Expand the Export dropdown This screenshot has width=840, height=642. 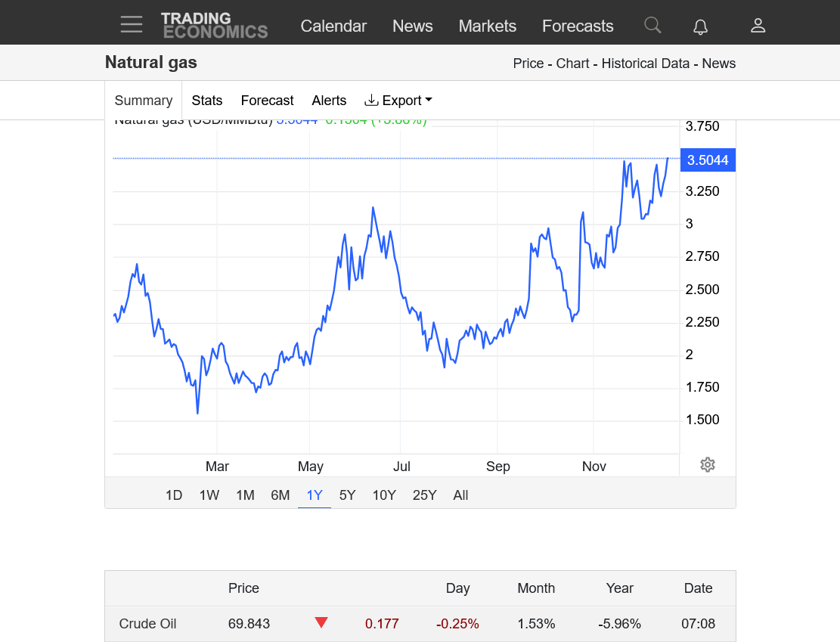[x=398, y=101]
